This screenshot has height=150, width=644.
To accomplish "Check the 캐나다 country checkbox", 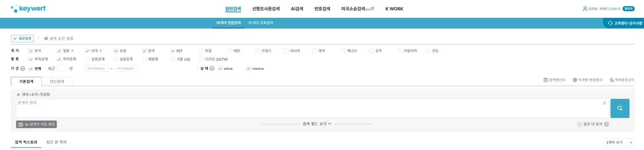I will coord(343,51).
